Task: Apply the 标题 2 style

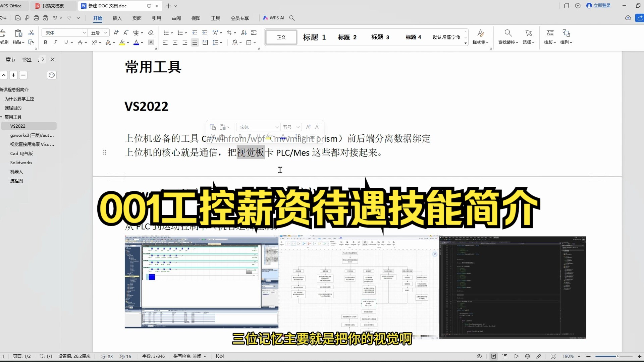Action: pos(347,37)
